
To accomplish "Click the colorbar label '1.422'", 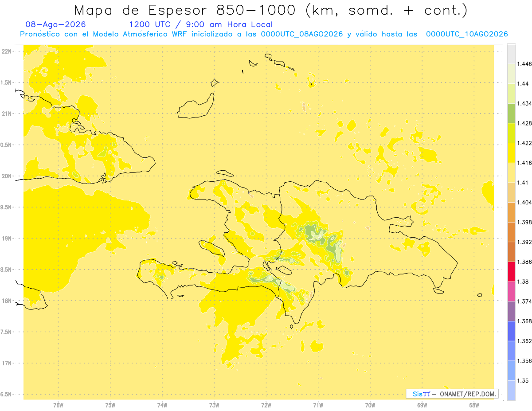I will 524,143.
